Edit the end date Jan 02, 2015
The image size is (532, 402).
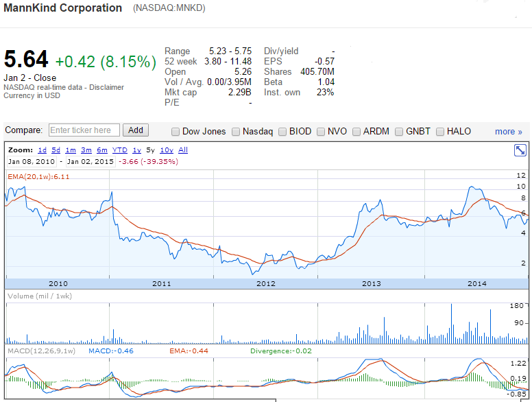click(x=90, y=162)
